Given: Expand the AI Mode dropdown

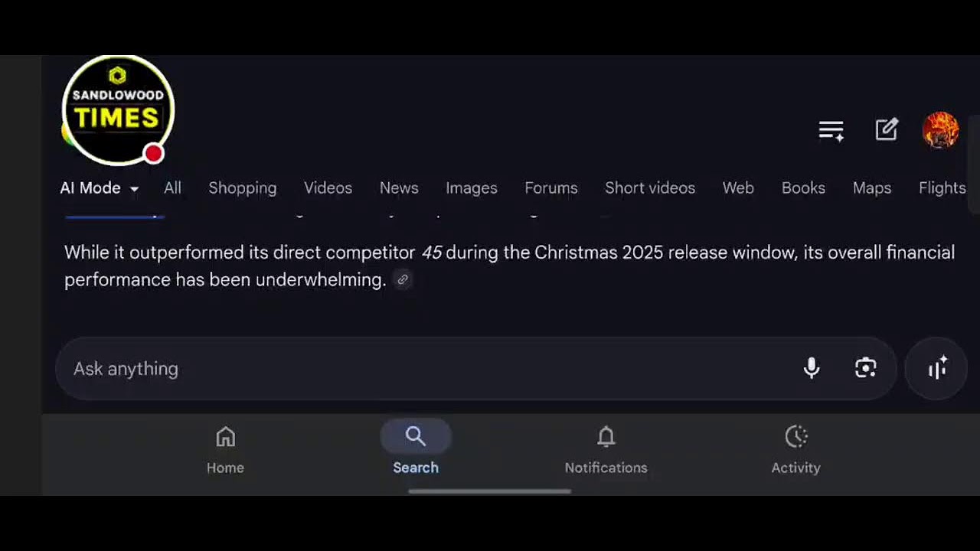Looking at the screenshot, I should 100,188.
